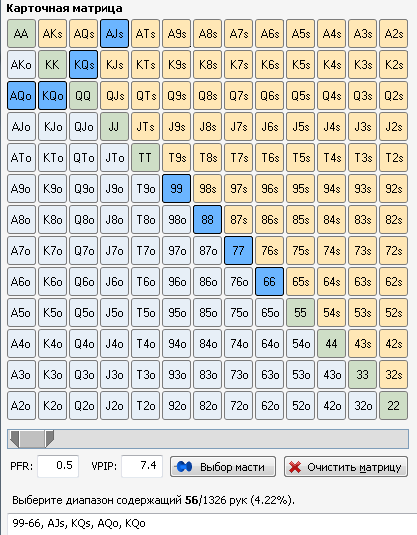The width and height of the screenshot is (417, 535).
Task: Select the KK pair cell
Action: 52,64
